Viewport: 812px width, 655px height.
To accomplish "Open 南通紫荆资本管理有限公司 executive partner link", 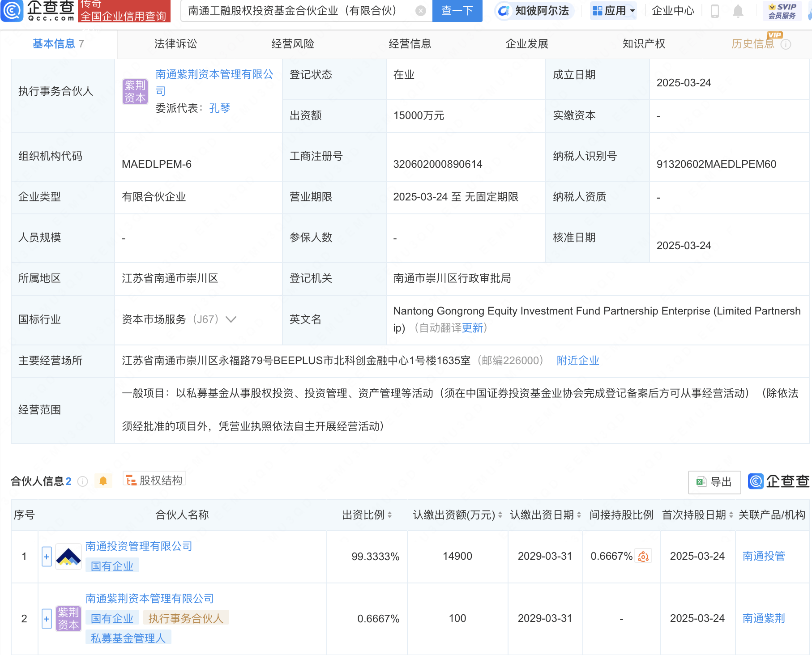I will point(214,83).
